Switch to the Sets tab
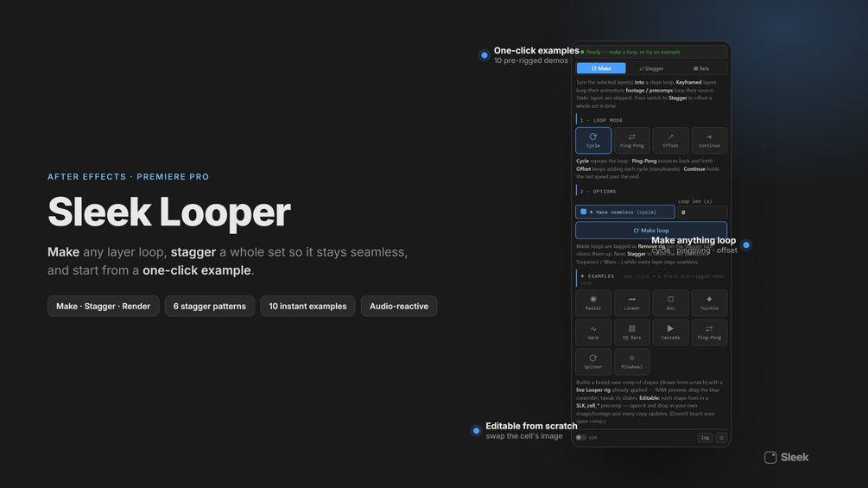Screen dimensions: 868x488 (x=701, y=68)
